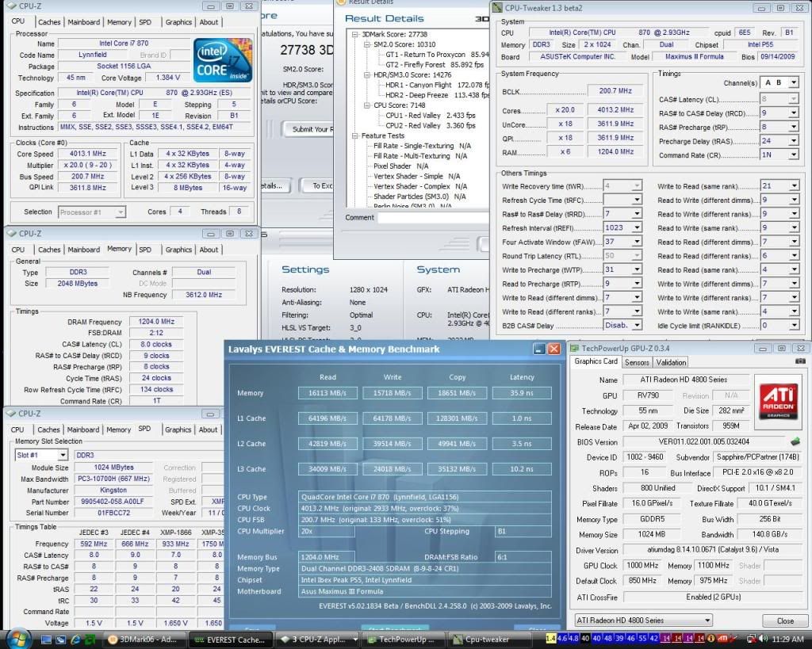Switch to the Validation tab in GPU-Z
Image resolution: width=812 pixels, height=649 pixels.
[x=671, y=362]
